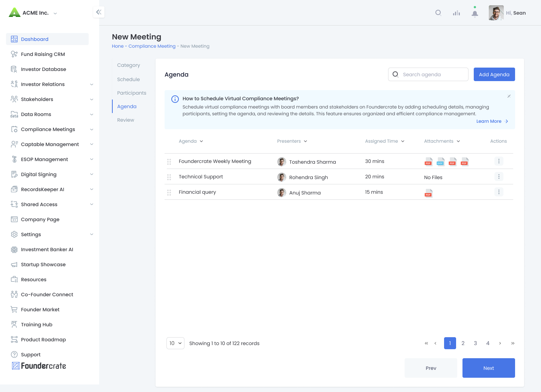
Task: Click the Investment Banker AI chip icon
Action: click(x=14, y=249)
